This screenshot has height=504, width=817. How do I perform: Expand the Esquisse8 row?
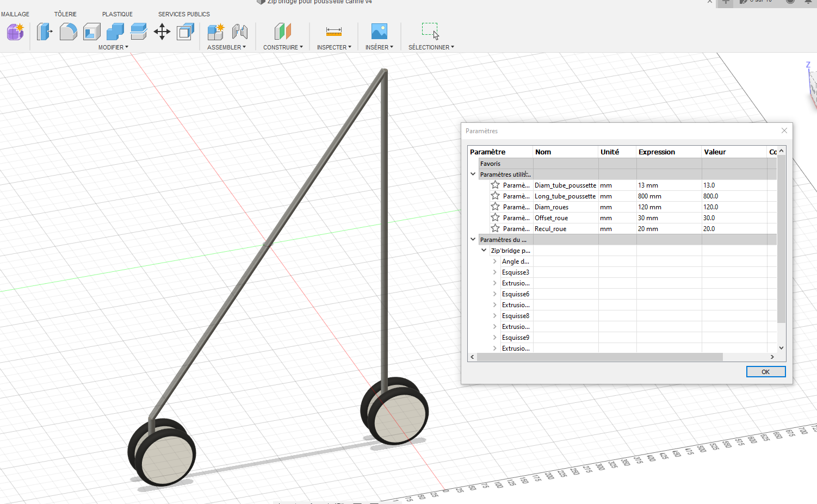tap(494, 316)
